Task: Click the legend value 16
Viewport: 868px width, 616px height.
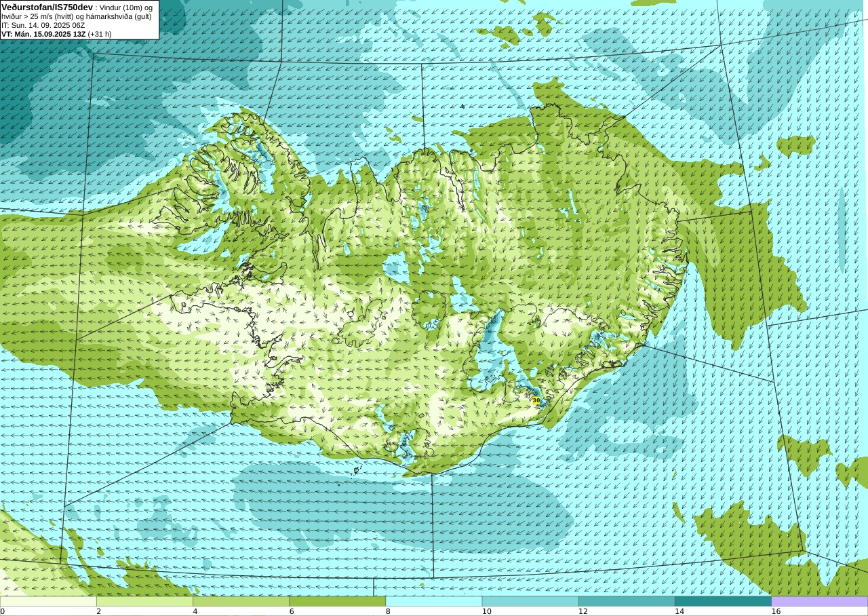Action: (x=776, y=611)
